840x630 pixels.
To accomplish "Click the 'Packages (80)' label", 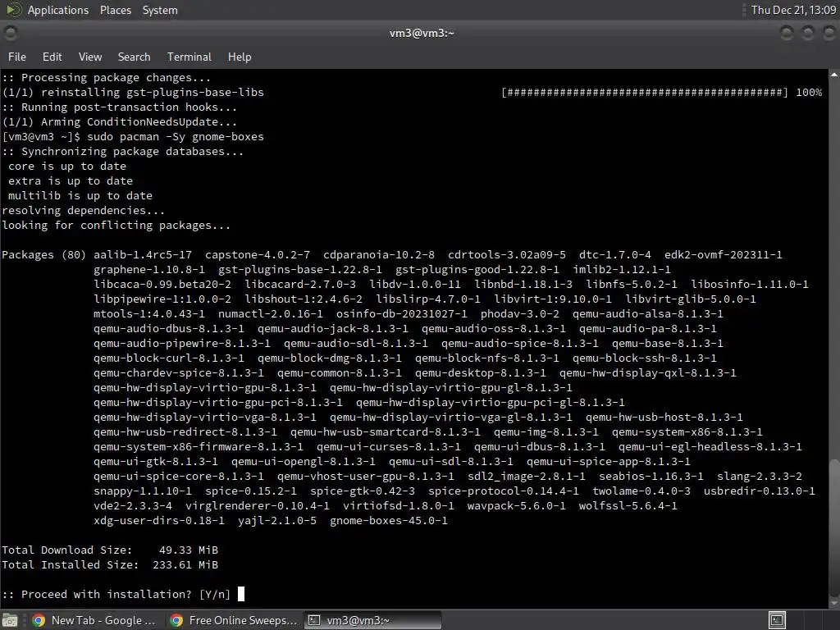I will 44,255.
